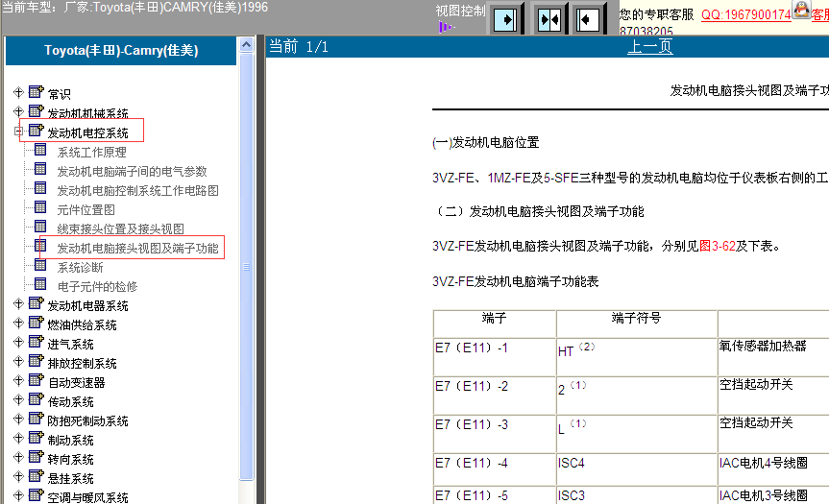
Task: Open 系统工作原理 page
Action: (92, 152)
